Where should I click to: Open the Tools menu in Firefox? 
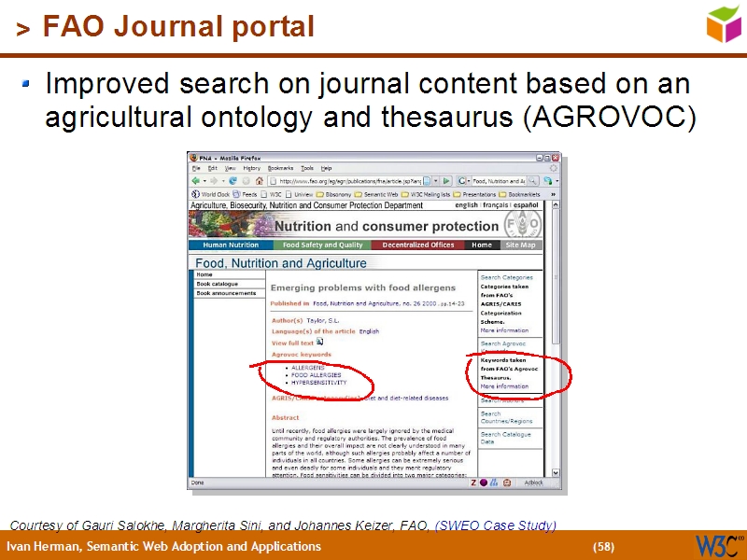(x=307, y=168)
